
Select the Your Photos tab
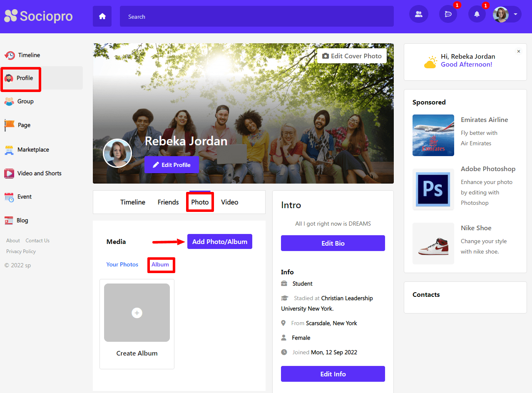point(122,264)
